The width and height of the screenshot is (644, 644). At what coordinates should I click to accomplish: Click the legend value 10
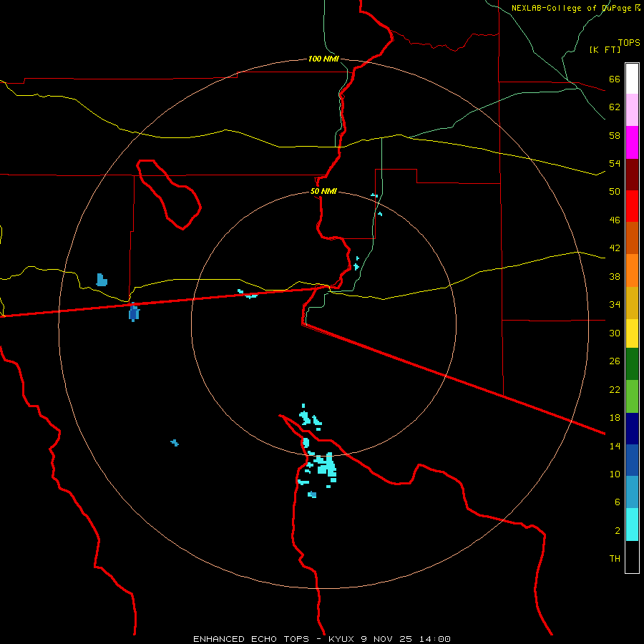[x=615, y=474]
